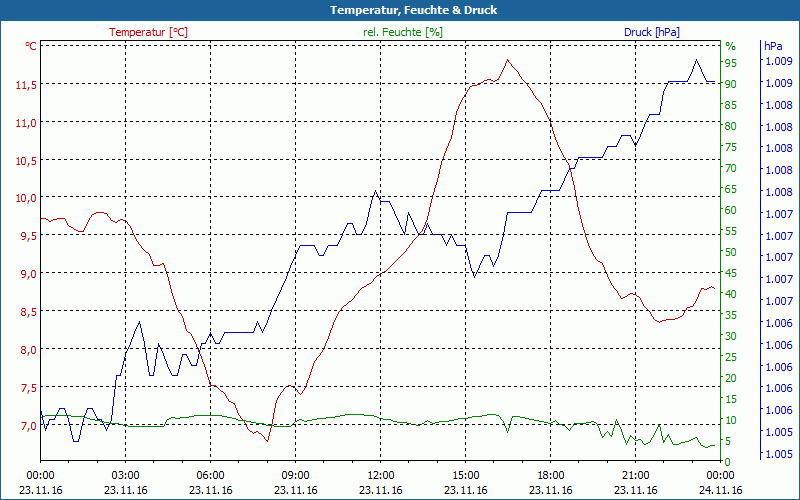Click the 23.11.16 date under 18:00
800x500 pixels.
click(551, 490)
